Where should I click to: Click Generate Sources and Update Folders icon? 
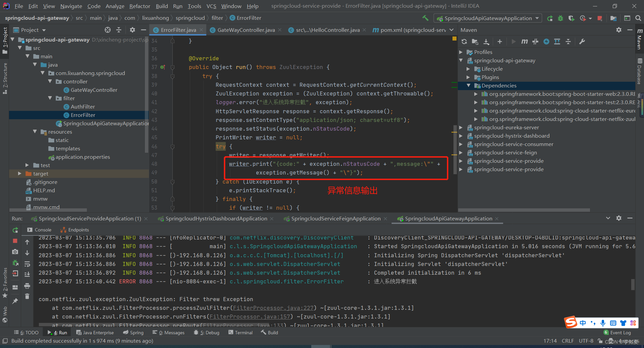click(x=475, y=42)
